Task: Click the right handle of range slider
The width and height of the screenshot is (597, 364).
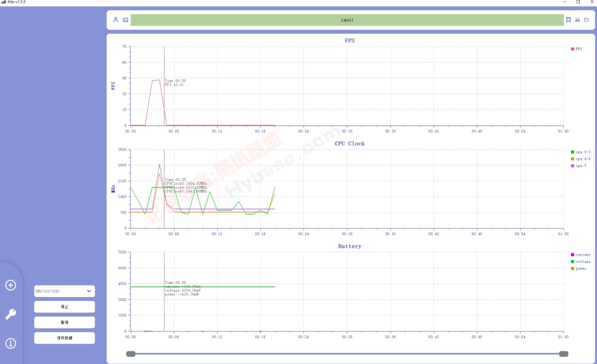Action: 564,353
